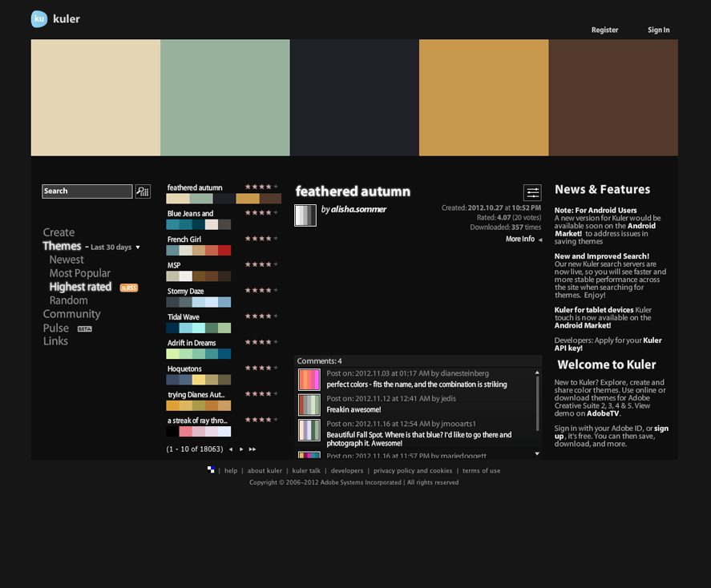711x588 pixels.
Task: Select Highest rated themes
Action: tap(80, 287)
